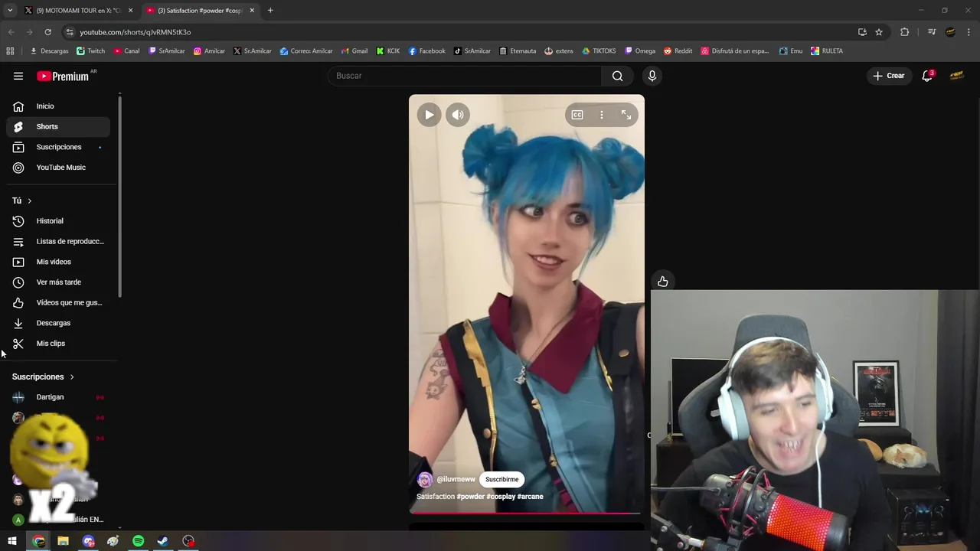The width and height of the screenshot is (980, 551).
Task: Expand the Suscripciones section header
Action: coord(44,377)
